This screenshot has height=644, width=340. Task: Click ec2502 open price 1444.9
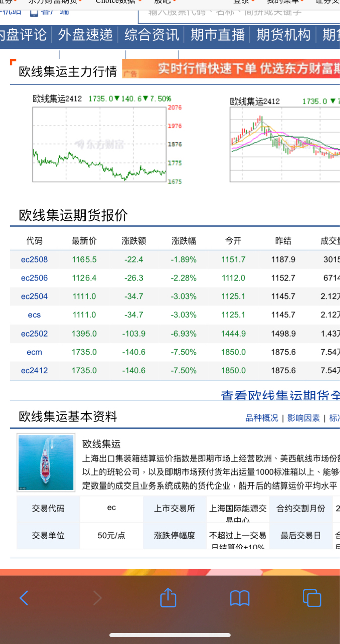coord(233,334)
